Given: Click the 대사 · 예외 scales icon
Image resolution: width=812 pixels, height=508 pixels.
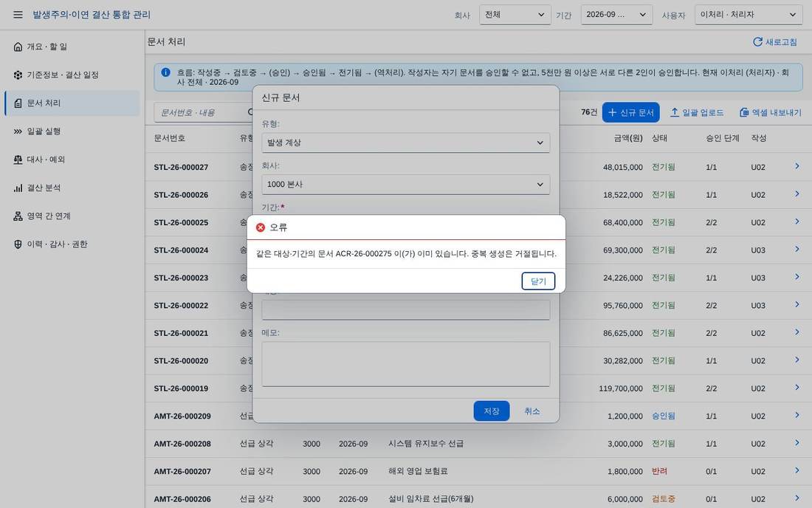Looking at the screenshot, I should click(18, 159).
